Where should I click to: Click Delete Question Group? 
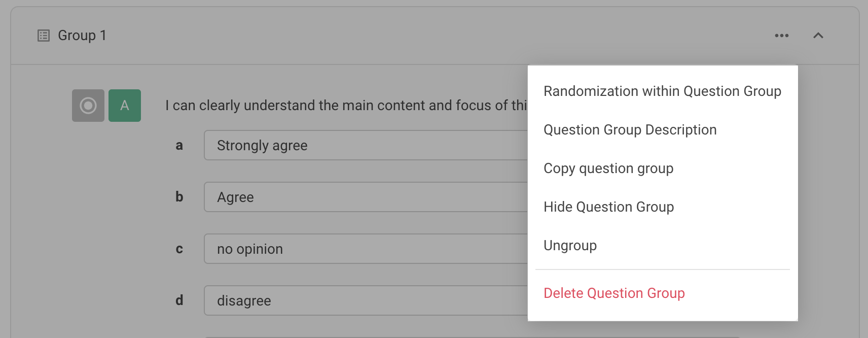point(614,293)
